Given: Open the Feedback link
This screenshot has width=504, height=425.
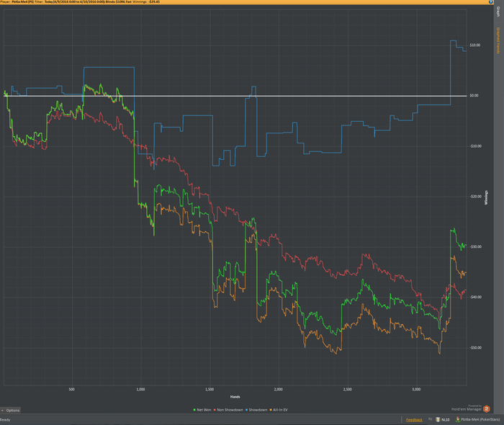Looking at the screenshot, I should click(414, 420).
